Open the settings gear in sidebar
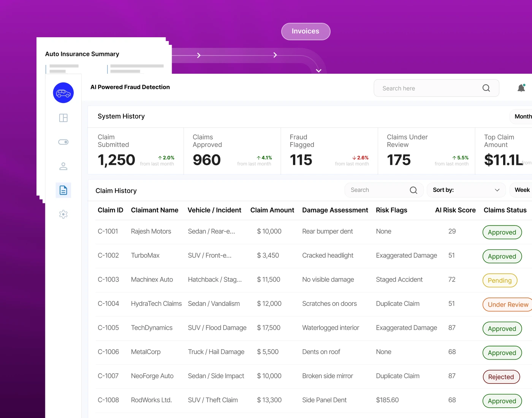The image size is (532, 418). (63, 214)
